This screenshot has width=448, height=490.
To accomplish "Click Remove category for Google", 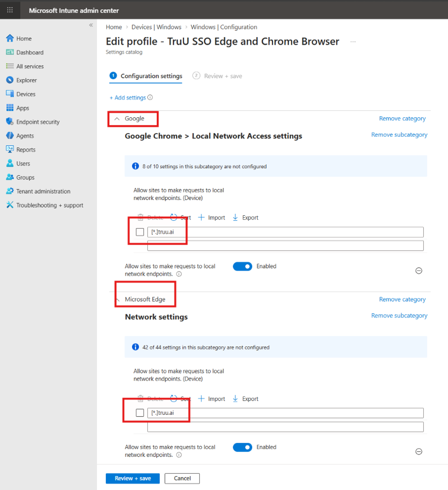I will click(402, 119).
